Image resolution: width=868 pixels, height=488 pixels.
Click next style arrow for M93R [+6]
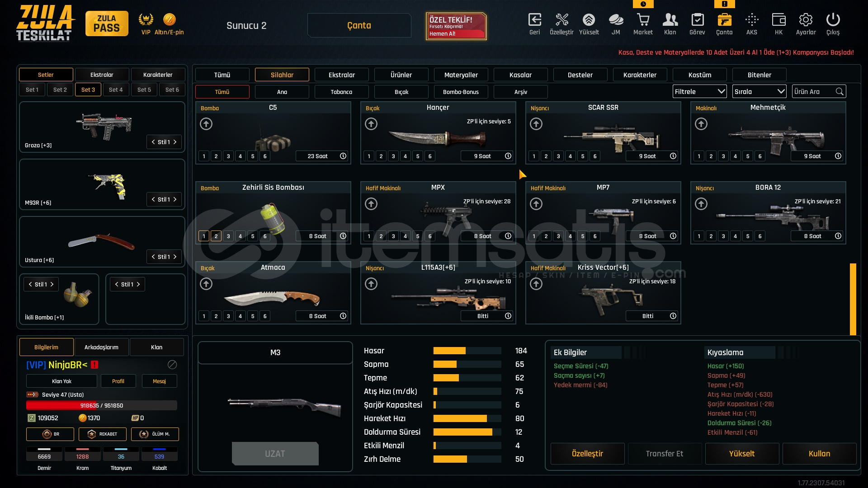(x=175, y=199)
